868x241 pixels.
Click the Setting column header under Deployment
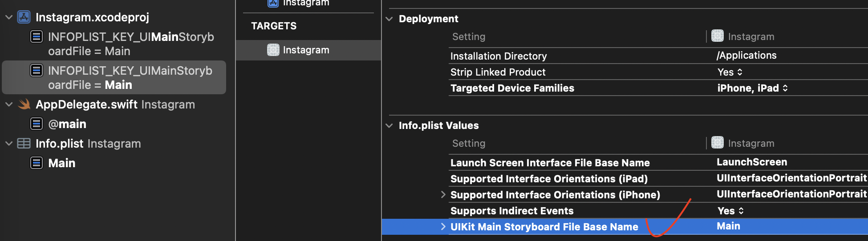pos(469,36)
